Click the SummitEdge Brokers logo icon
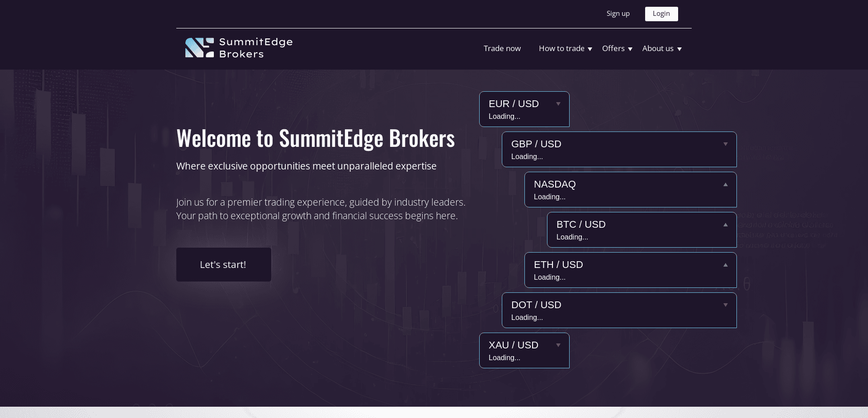868x418 pixels. [x=199, y=47]
